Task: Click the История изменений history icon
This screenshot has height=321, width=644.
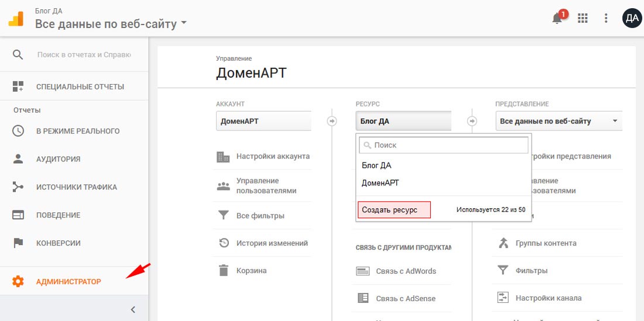Action: pyautogui.click(x=223, y=243)
